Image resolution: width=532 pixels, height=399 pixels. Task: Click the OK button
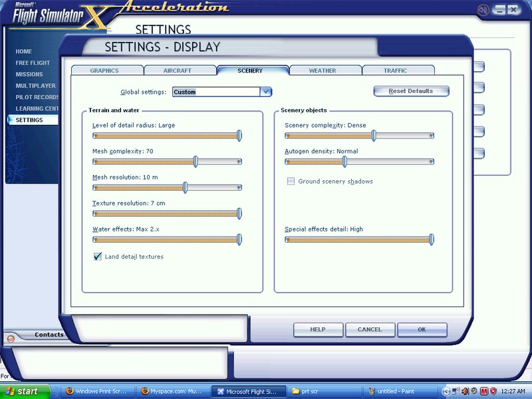coord(422,329)
